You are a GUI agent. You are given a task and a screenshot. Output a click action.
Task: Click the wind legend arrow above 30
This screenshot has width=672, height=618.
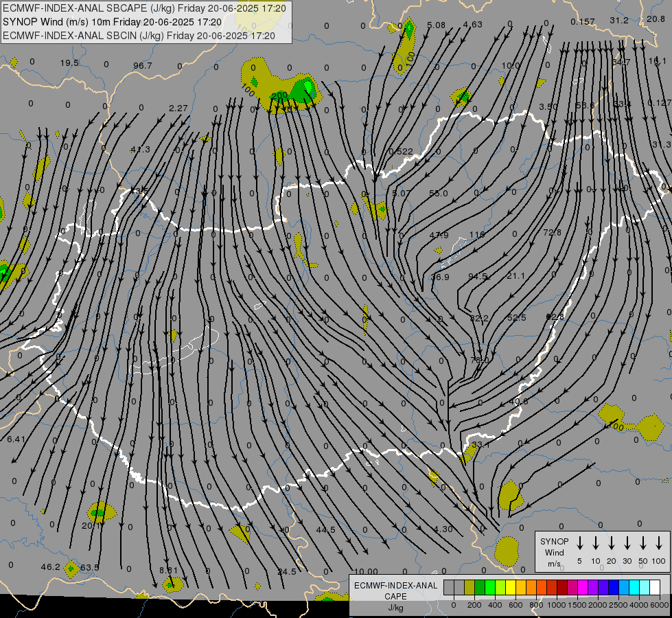(627, 543)
